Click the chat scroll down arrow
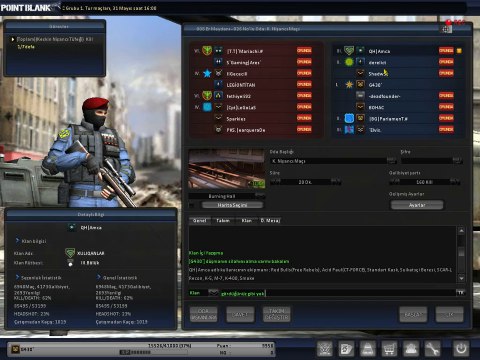The height and width of the screenshot is (360, 480). [461, 278]
